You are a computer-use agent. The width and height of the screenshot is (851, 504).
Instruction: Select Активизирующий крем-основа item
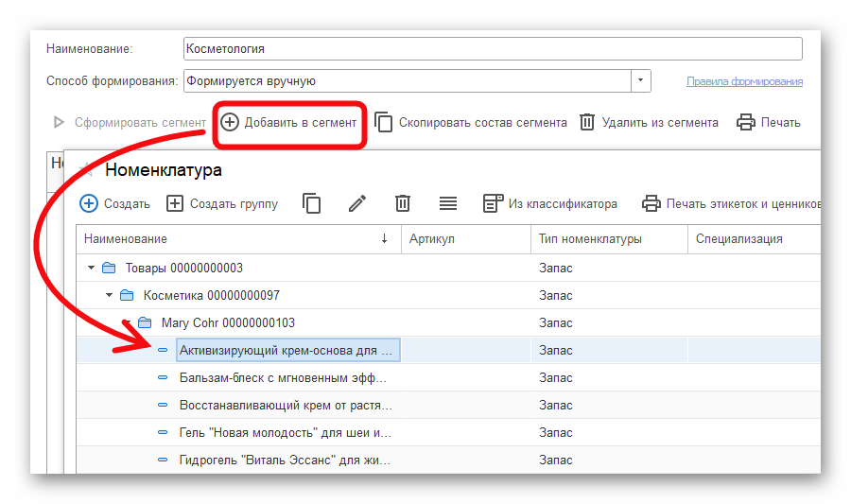pos(288,351)
